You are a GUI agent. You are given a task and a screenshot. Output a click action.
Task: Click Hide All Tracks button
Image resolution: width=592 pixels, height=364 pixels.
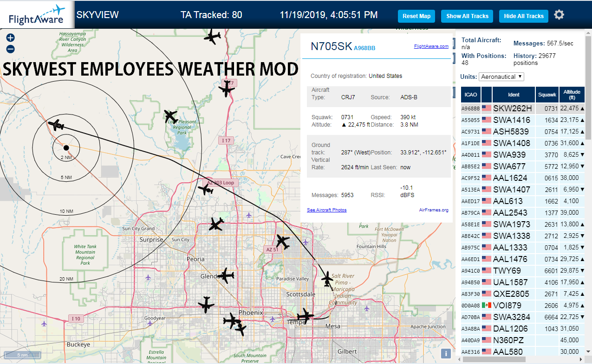click(x=524, y=16)
